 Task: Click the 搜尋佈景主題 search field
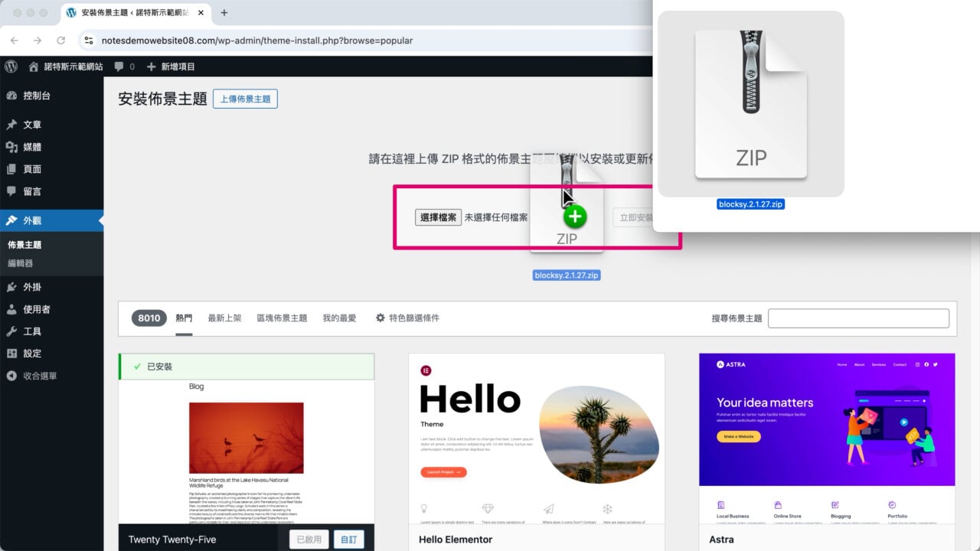pyautogui.click(x=857, y=318)
